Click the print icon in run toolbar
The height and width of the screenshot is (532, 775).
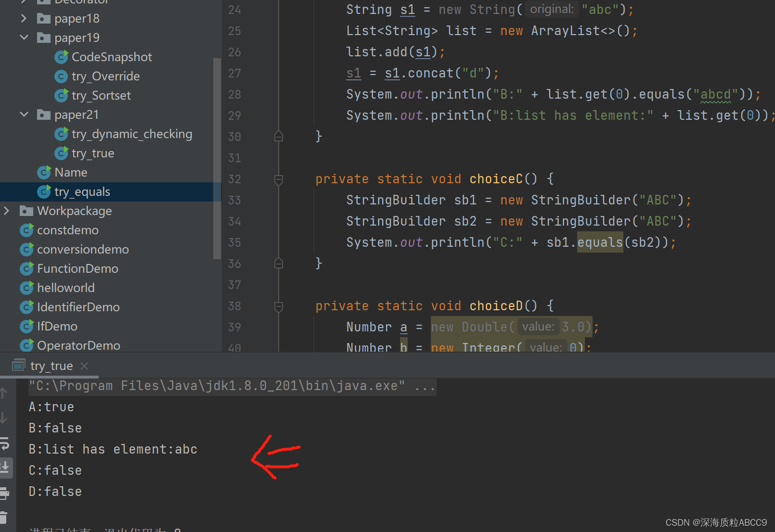(4, 493)
